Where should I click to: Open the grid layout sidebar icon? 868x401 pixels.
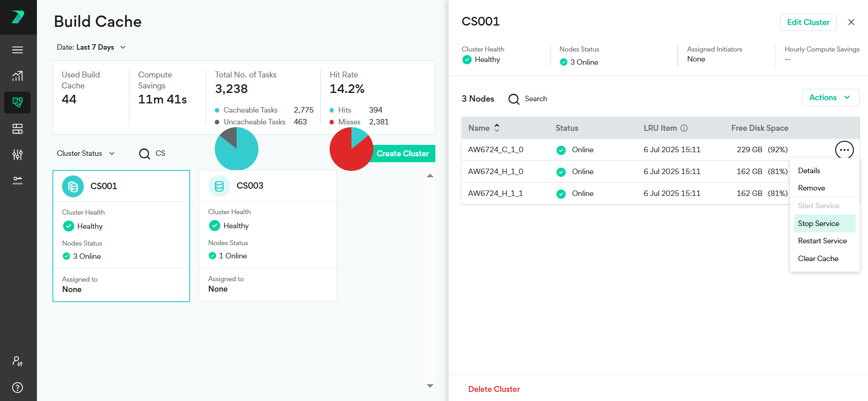pos(17,129)
